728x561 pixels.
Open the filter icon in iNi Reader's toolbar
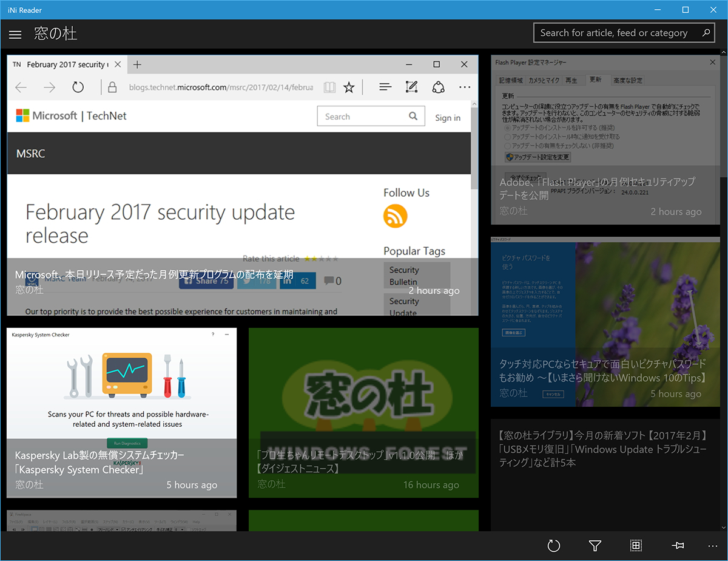click(x=595, y=546)
